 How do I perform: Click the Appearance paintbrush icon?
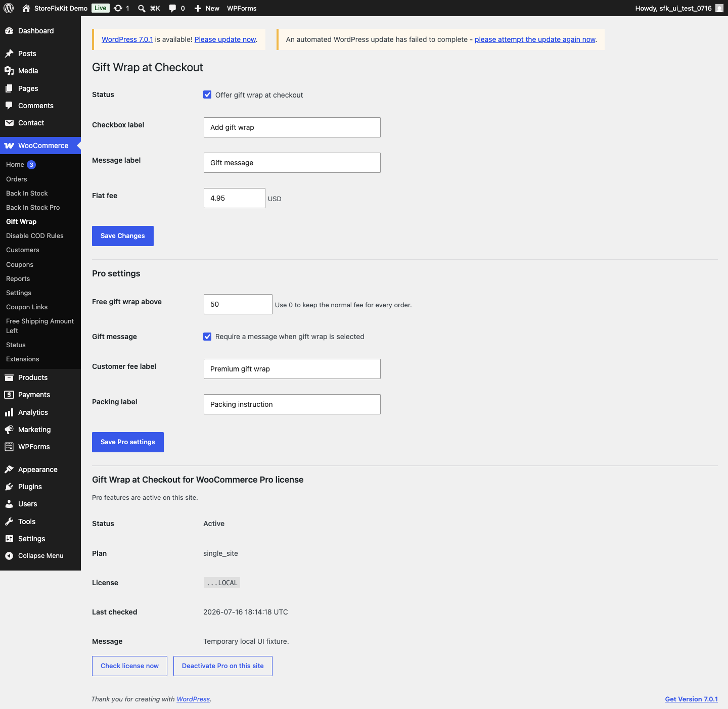(x=9, y=469)
